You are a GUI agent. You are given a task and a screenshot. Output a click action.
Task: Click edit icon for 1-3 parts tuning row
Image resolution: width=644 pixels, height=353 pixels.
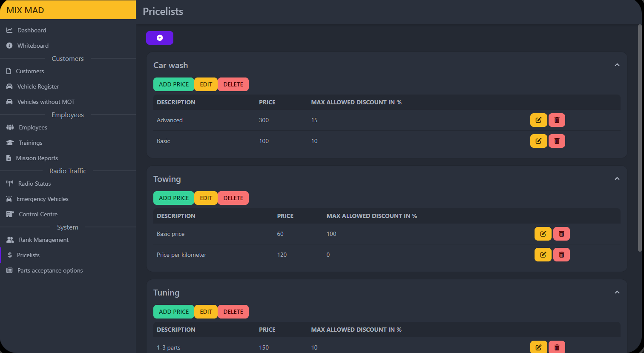538,347
